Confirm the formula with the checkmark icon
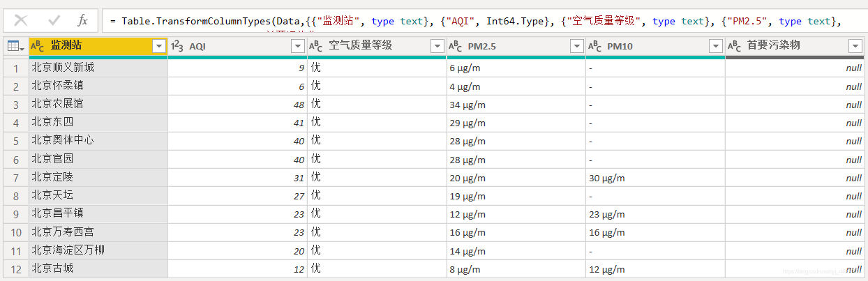This screenshot has width=868, height=281. point(54,20)
